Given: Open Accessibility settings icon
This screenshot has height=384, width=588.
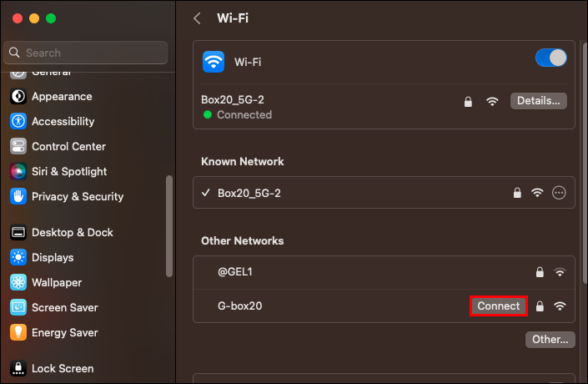Looking at the screenshot, I should point(18,122).
